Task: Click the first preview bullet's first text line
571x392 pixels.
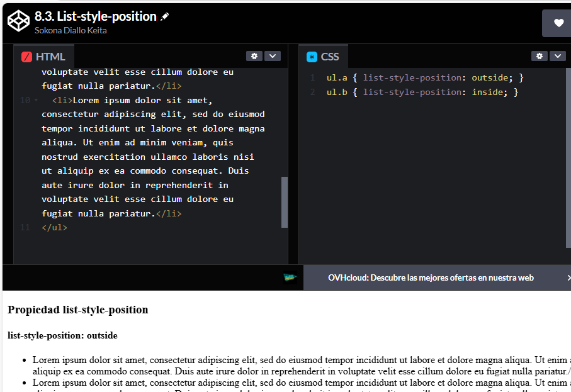Action: pos(302,360)
